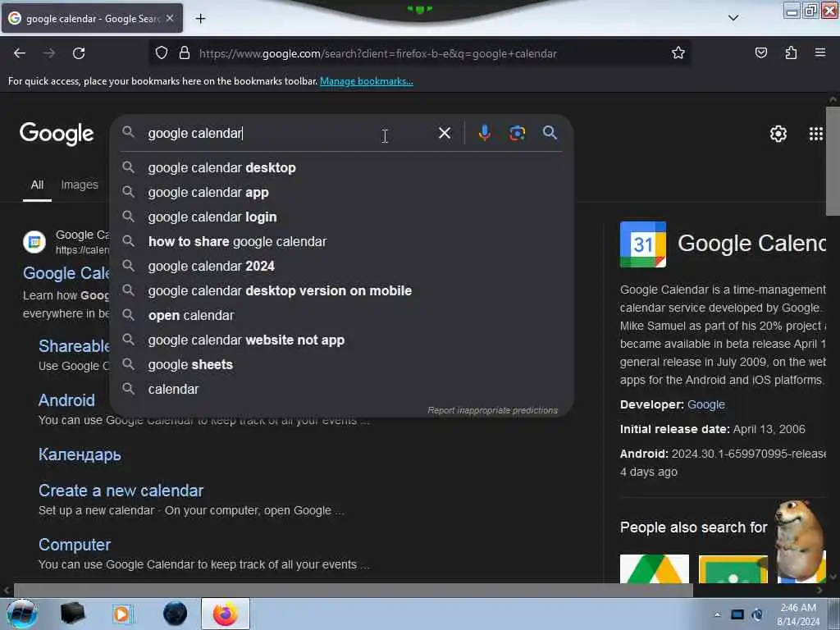Open Manage bookmarks link
The height and width of the screenshot is (630, 840).
pyautogui.click(x=367, y=81)
